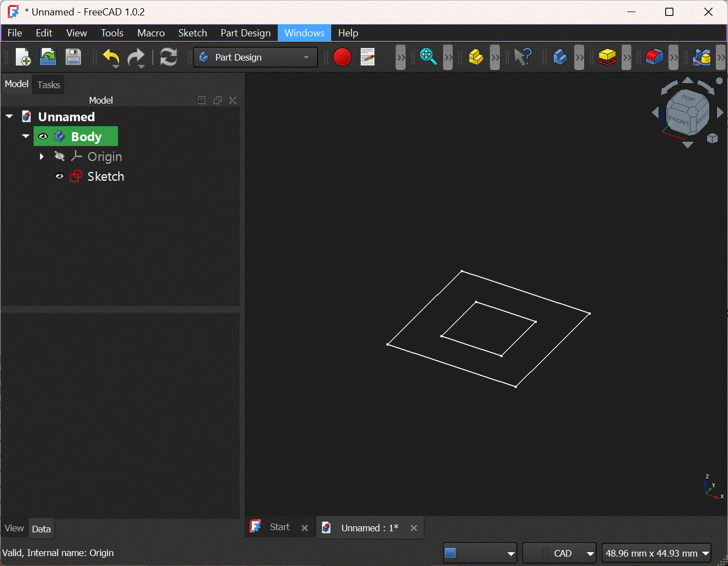
Task: Select Sketch in the model tree
Action: [x=105, y=176]
